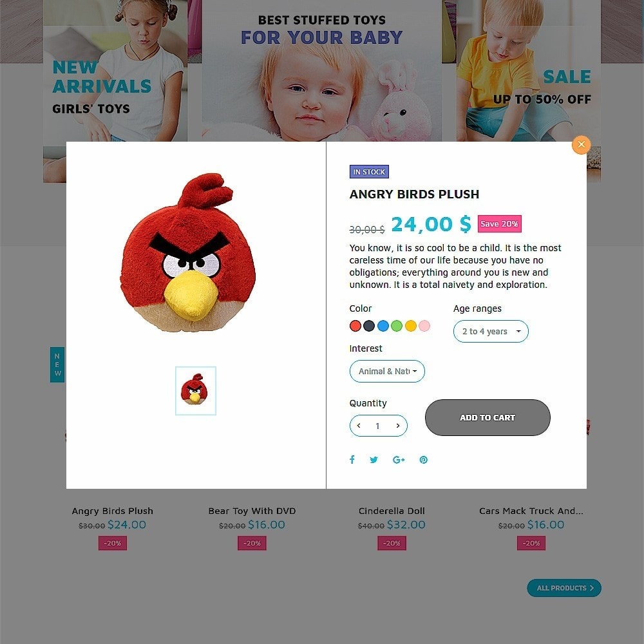Screen dimensions: 644x644
Task: Click the quantity input field
Action: pos(378,426)
